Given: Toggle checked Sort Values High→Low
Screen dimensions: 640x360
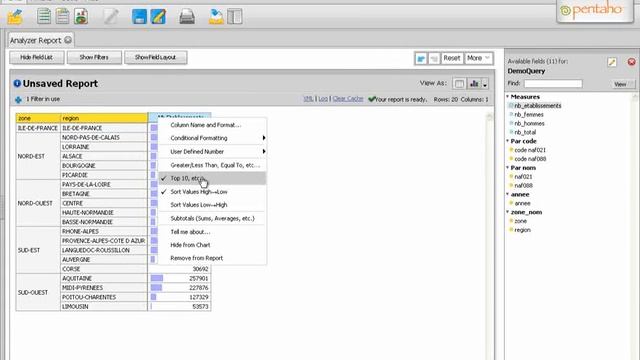Looking at the screenshot, I should [212, 191].
